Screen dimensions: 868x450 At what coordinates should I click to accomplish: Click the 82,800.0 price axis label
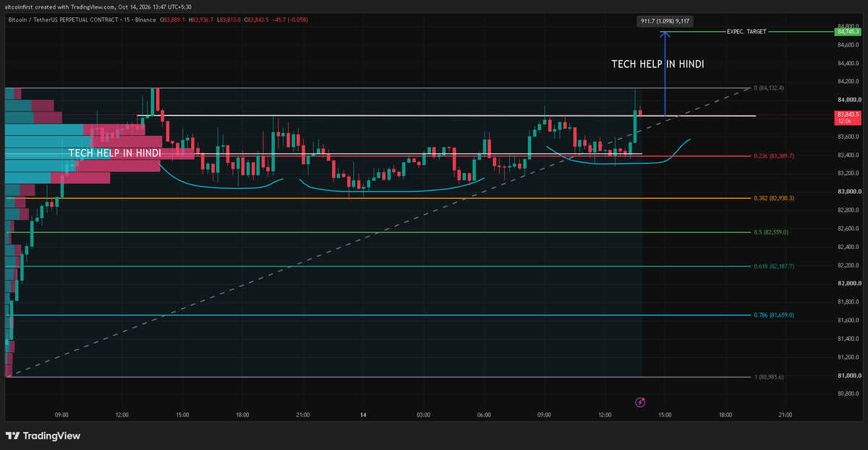click(848, 211)
